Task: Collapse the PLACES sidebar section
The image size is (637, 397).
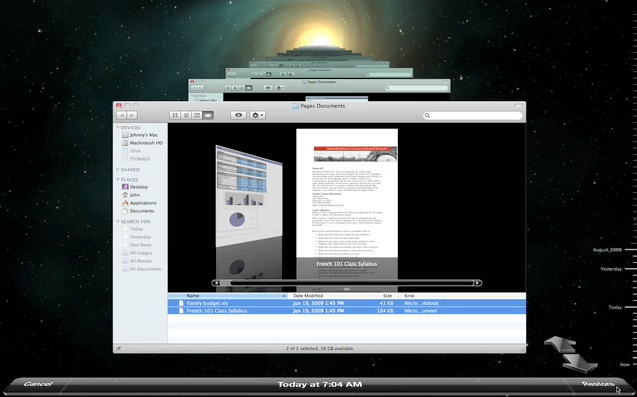Action: 118,180
